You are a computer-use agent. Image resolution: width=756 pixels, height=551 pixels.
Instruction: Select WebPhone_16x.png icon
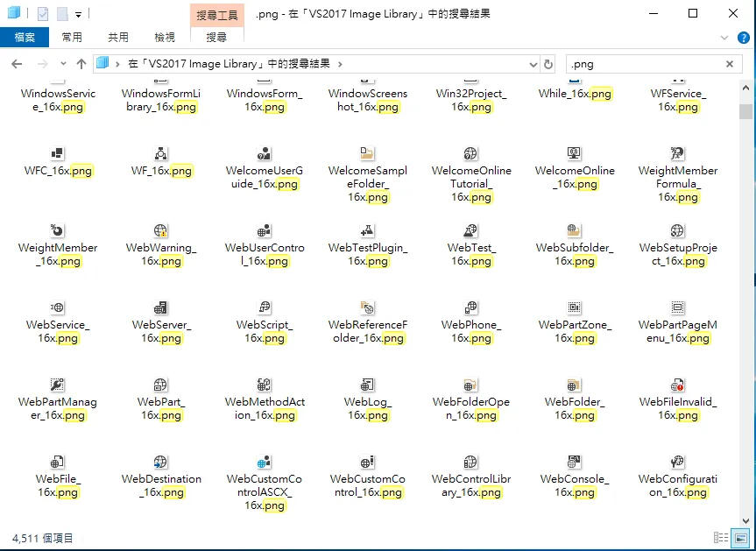tap(470, 308)
